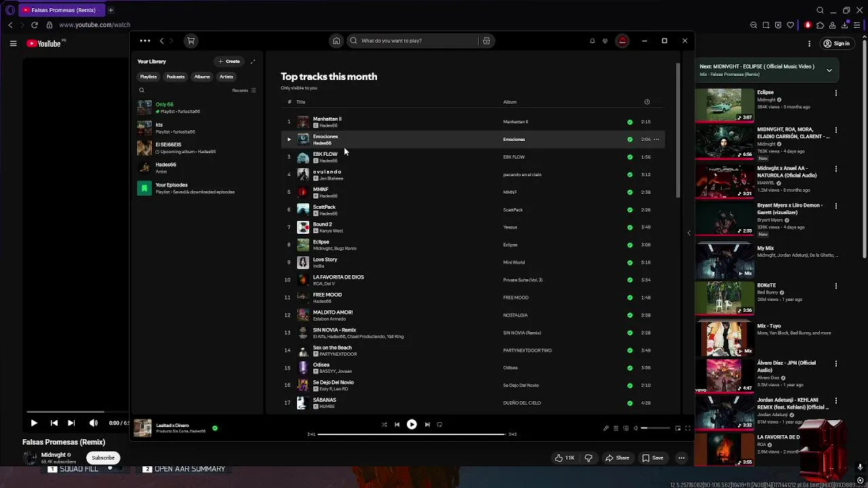Seek on the Spotify track progress bar
The image size is (868, 488).
412,434
